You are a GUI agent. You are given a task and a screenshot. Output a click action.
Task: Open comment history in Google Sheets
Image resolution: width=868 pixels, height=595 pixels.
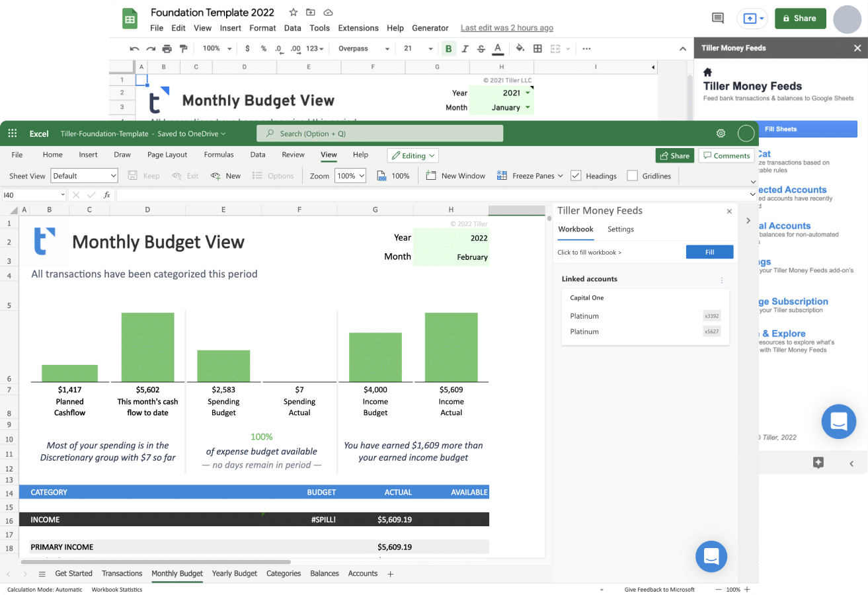pyautogui.click(x=717, y=19)
